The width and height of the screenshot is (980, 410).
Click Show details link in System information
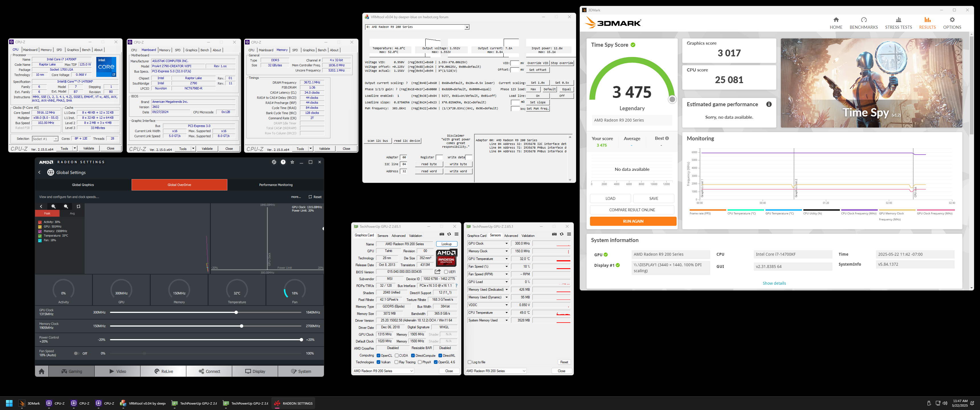pyautogui.click(x=774, y=283)
